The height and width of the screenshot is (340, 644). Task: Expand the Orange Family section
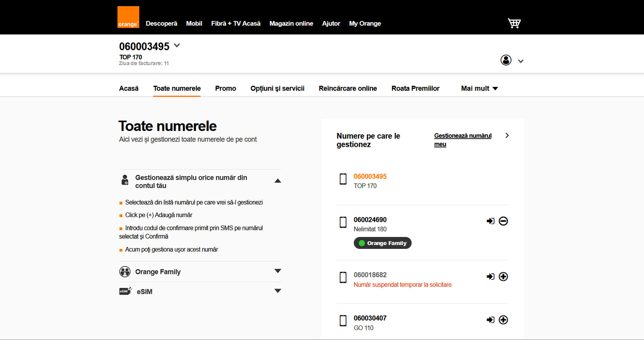[x=277, y=271]
